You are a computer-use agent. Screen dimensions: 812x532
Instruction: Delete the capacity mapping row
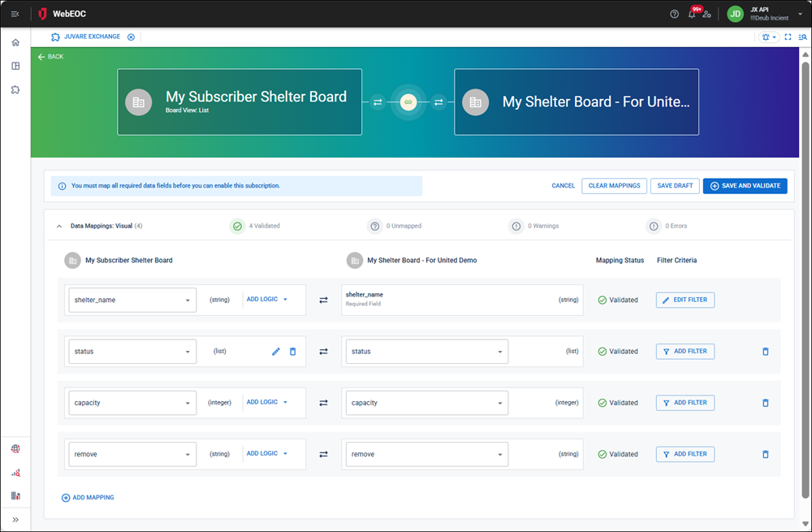pyautogui.click(x=766, y=403)
